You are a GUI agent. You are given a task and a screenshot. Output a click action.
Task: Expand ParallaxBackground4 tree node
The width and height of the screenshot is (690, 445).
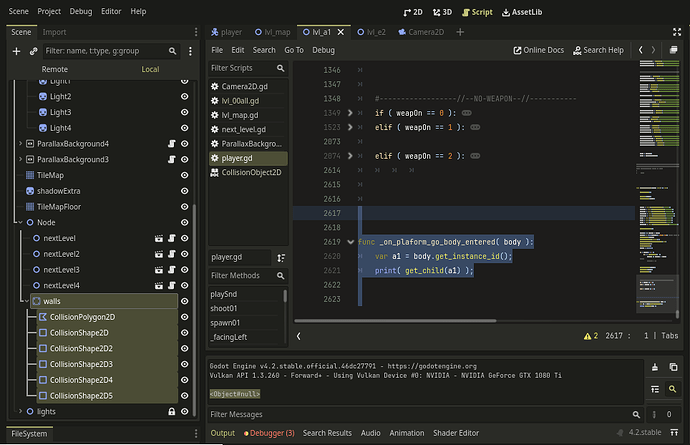20,143
